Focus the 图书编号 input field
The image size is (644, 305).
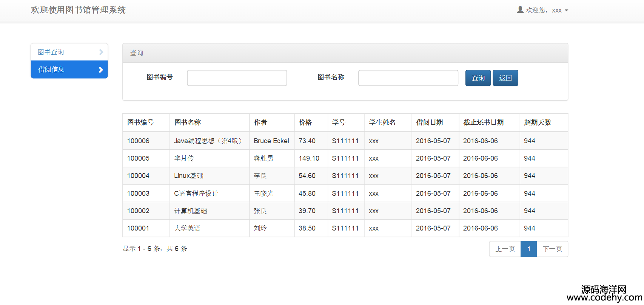pyautogui.click(x=237, y=78)
